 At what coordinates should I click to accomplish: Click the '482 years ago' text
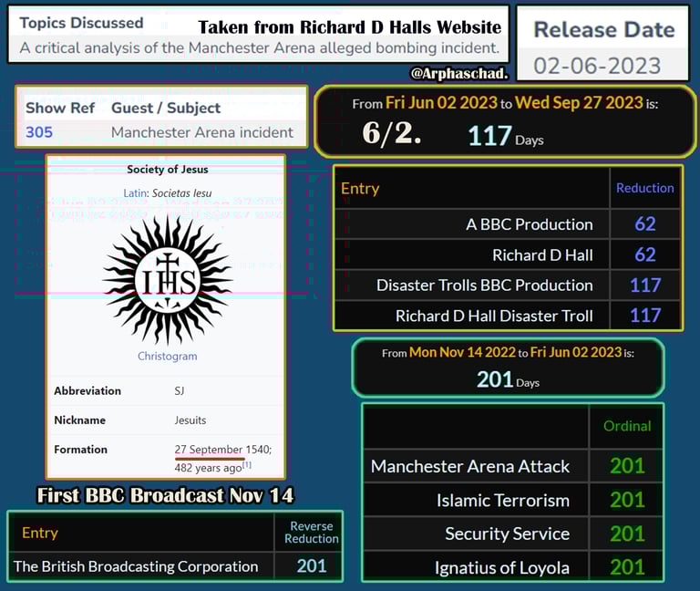(208, 468)
